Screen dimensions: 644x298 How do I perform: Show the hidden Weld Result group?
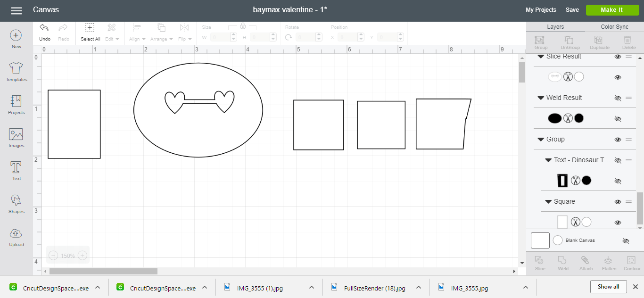618,98
